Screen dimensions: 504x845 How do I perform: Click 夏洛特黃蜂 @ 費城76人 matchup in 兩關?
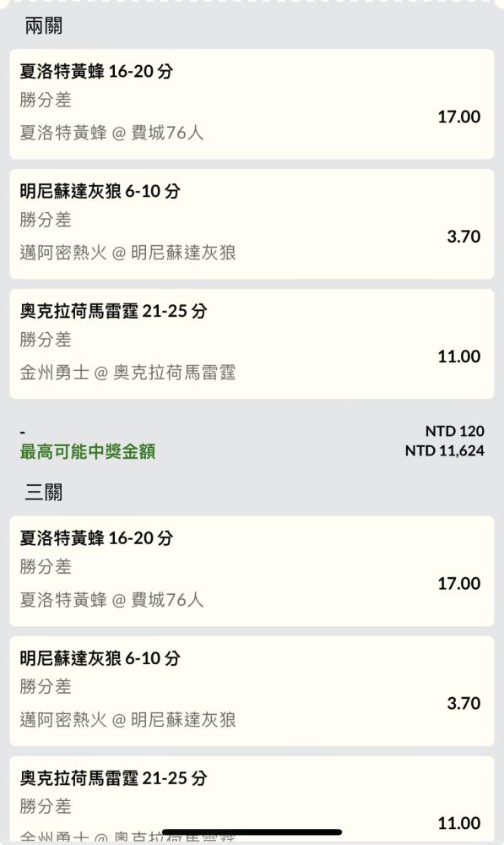[x=112, y=133]
